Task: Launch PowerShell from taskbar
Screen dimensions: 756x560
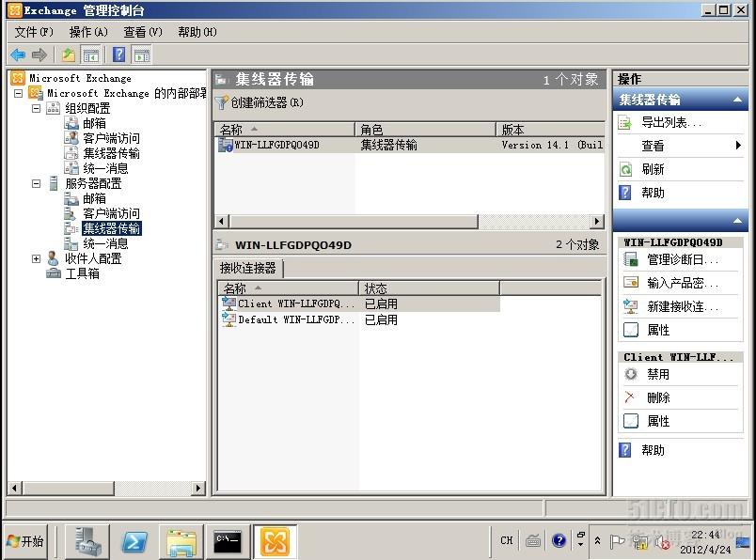Action: pos(134,542)
